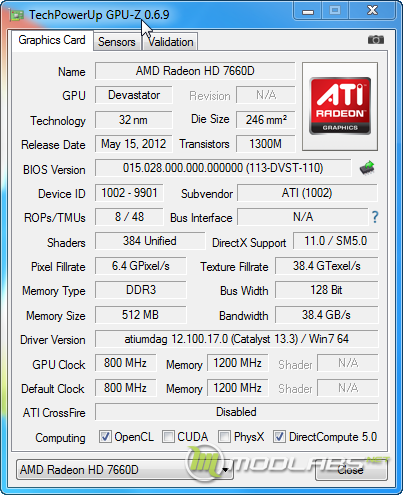Screen dimensions: 403x495
Task: Click the Memory Size value 512 MB
Action: pyautogui.click(x=141, y=315)
